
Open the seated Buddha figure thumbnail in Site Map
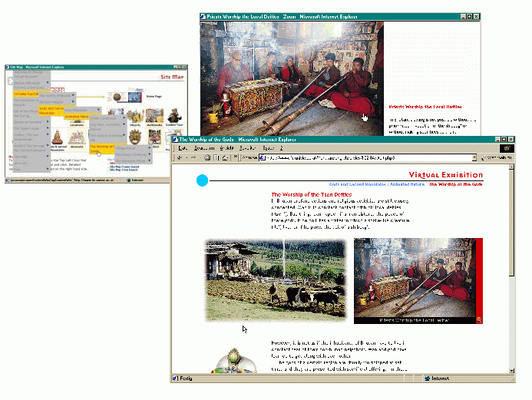pos(58,137)
